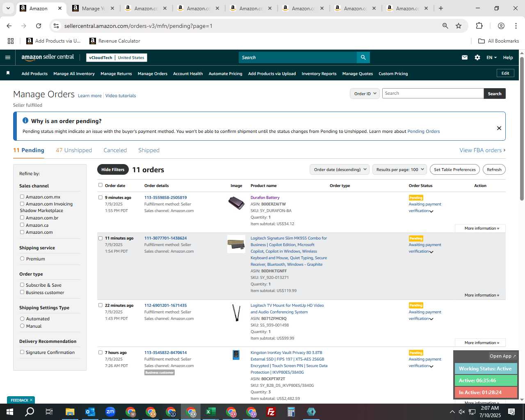Click the Amazon Seller Central logo
This screenshot has width=525, height=420.
[x=48, y=57]
